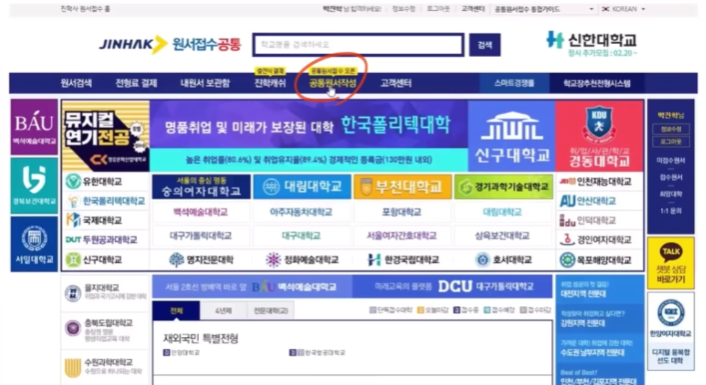706x385 pixels.
Task: Click the 포항대학교 text link
Action: (x=402, y=212)
